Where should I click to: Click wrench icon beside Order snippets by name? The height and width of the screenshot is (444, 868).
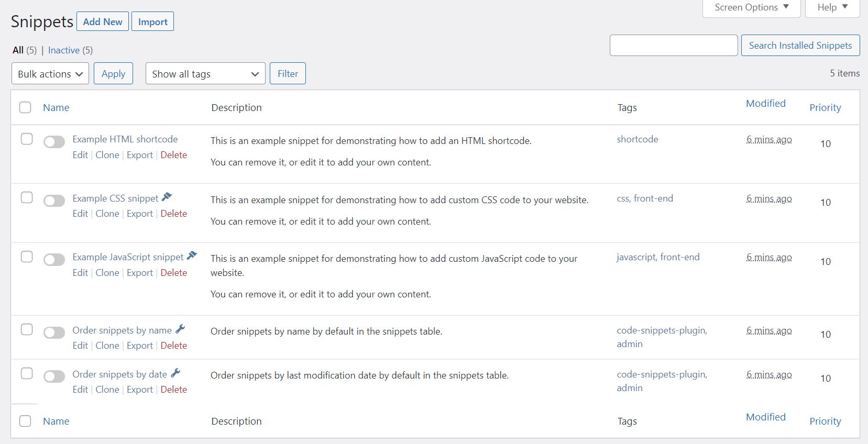pyautogui.click(x=180, y=329)
